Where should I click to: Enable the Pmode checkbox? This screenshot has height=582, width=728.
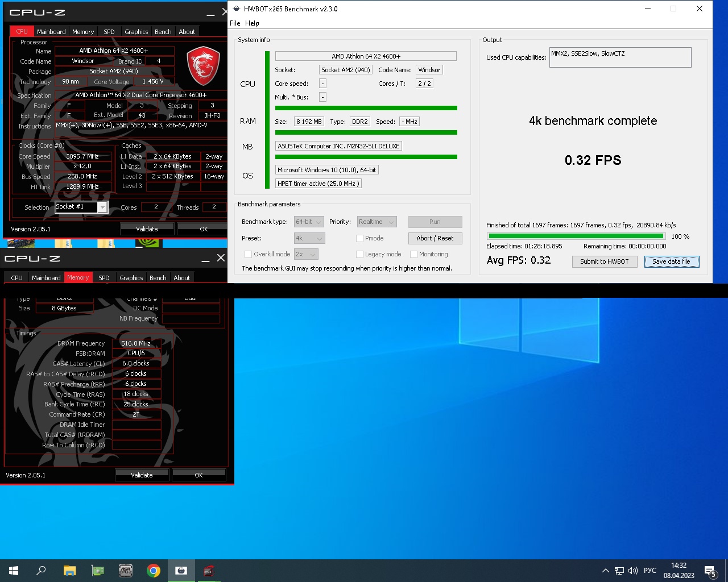359,238
